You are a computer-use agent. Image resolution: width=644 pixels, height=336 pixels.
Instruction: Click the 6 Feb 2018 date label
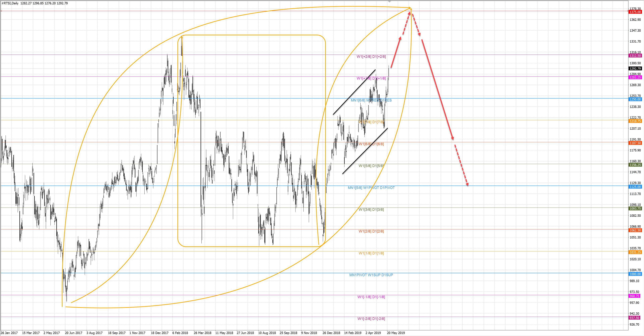click(180, 333)
